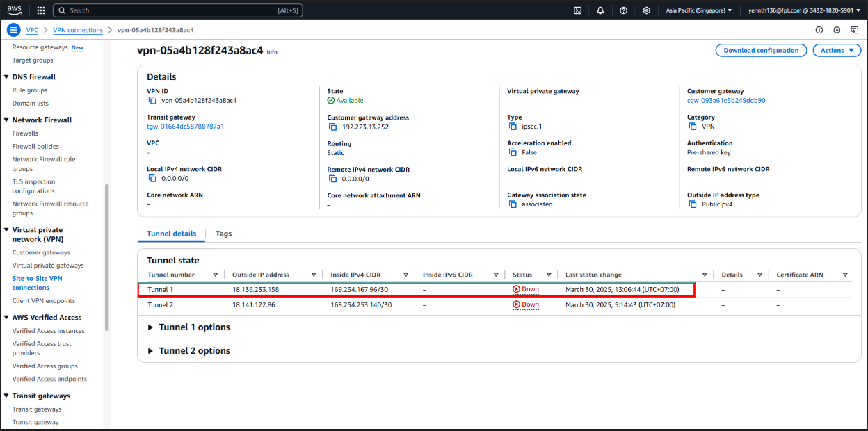Open the help question mark menu
This screenshot has width=868, height=431.
pos(623,10)
